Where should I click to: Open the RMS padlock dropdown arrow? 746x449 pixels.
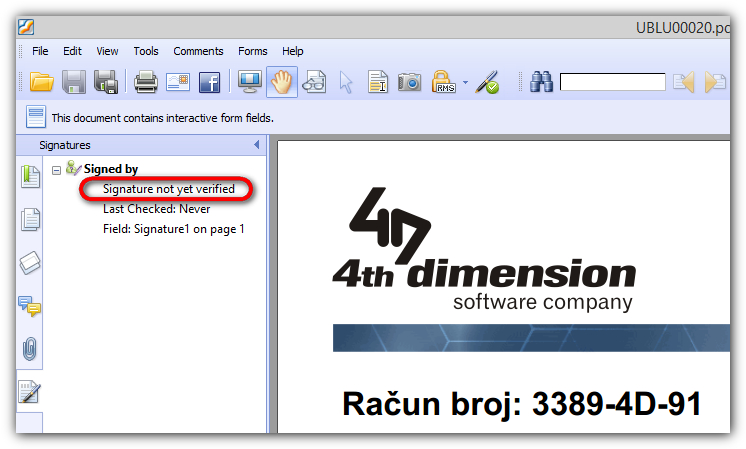[x=465, y=82]
